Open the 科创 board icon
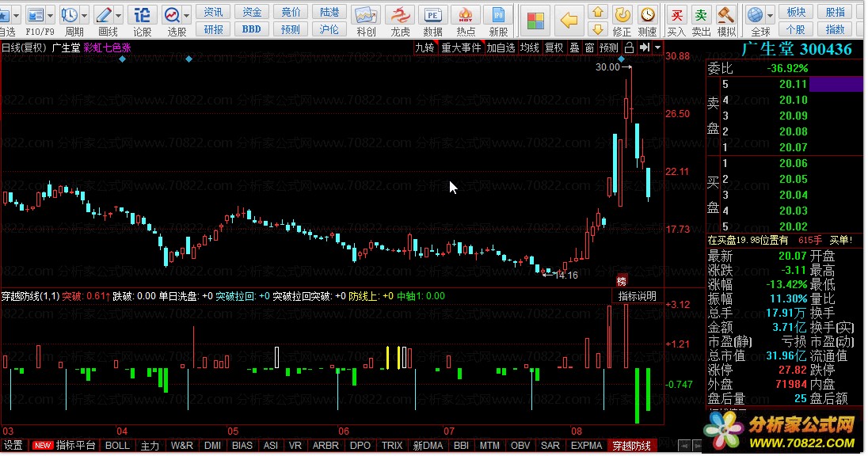 click(366, 15)
